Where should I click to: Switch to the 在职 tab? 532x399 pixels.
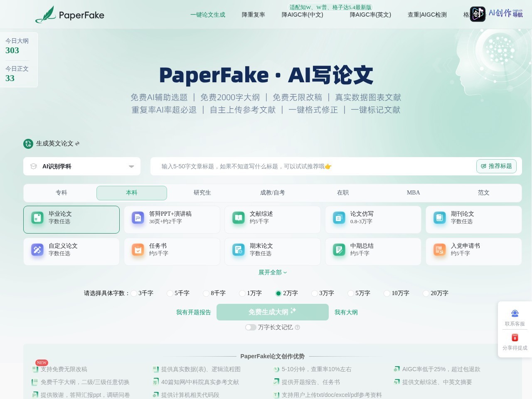[343, 193]
